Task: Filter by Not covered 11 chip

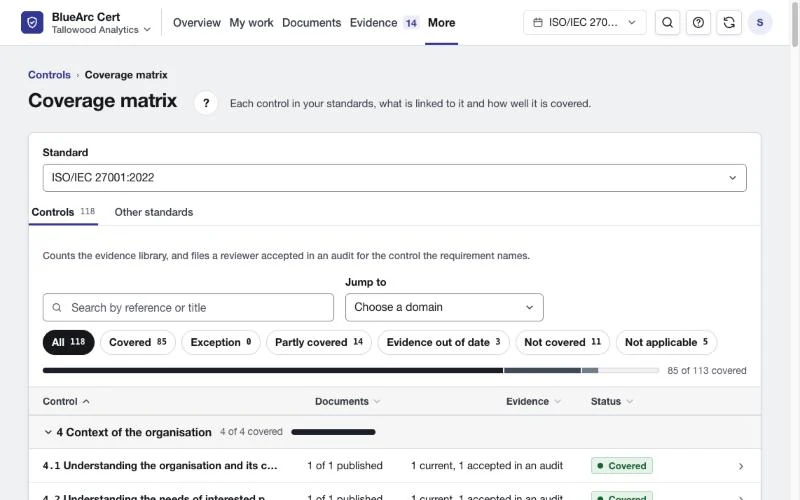Action: (563, 342)
